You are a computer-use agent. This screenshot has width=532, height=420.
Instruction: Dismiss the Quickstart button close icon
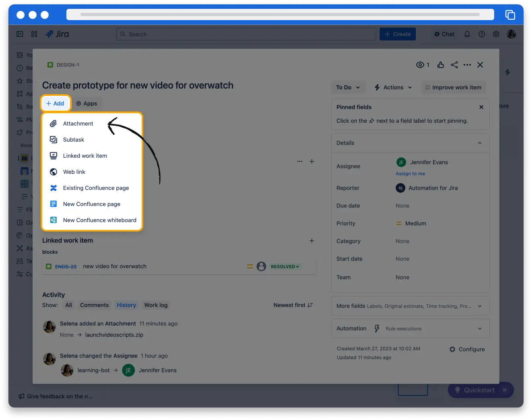click(x=505, y=390)
